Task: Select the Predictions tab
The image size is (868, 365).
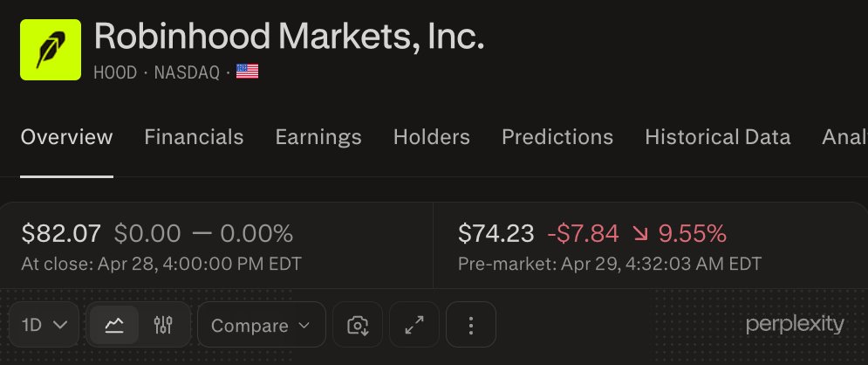Action: click(x=557, y=137)
